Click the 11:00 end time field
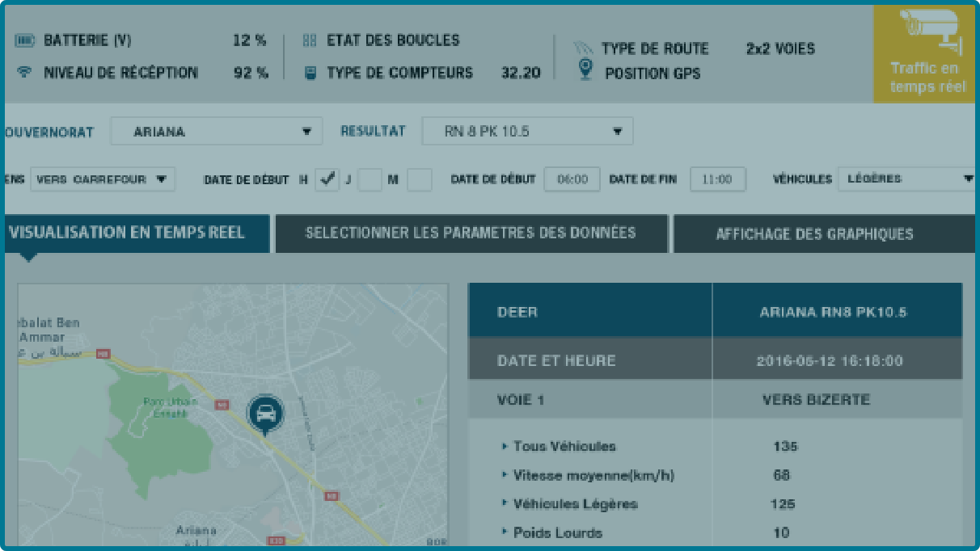 (716, 179)
